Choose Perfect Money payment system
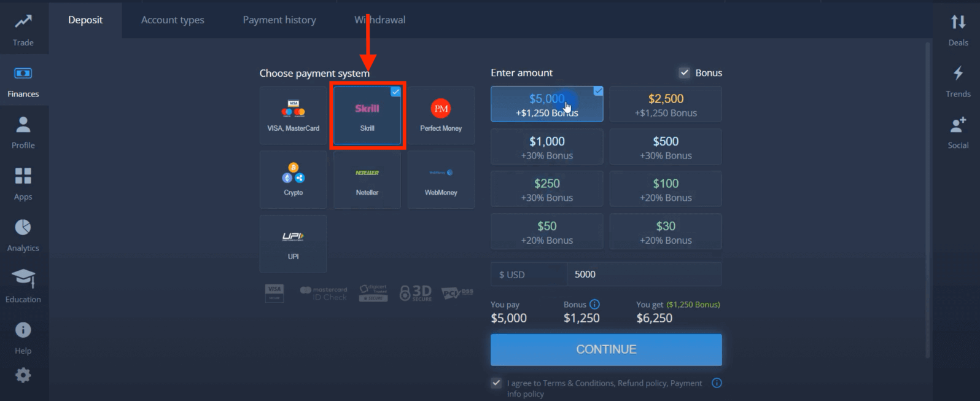 [441, 115]
